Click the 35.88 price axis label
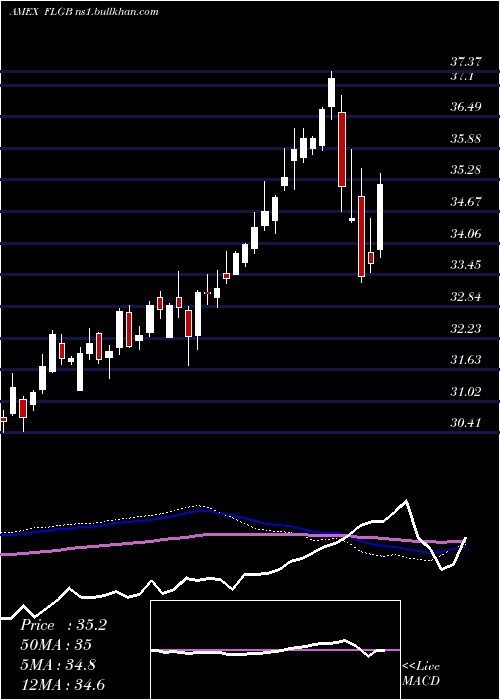This screenshot has width=500, height=700. pyautogui.click(x=465, y=138)
